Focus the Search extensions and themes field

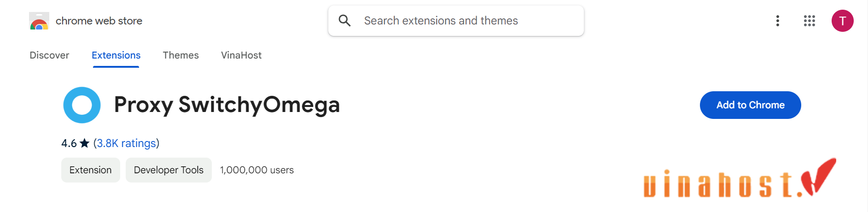pos(456,21)
